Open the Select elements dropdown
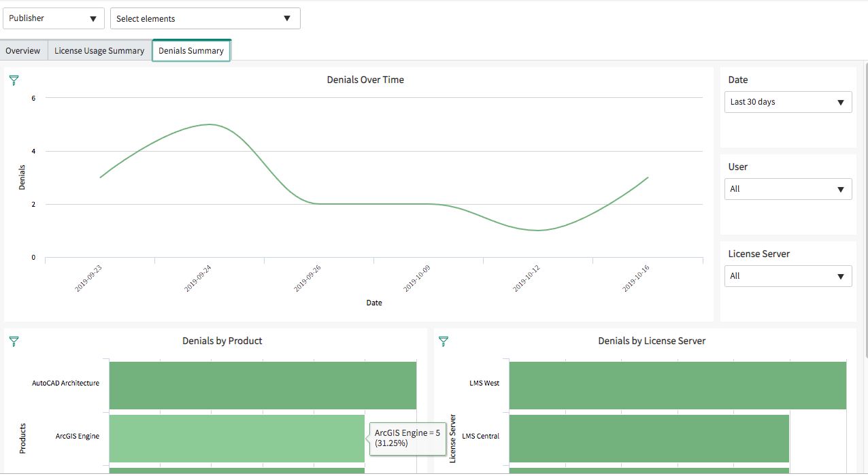The image size is (868, 476). [205, 18]
